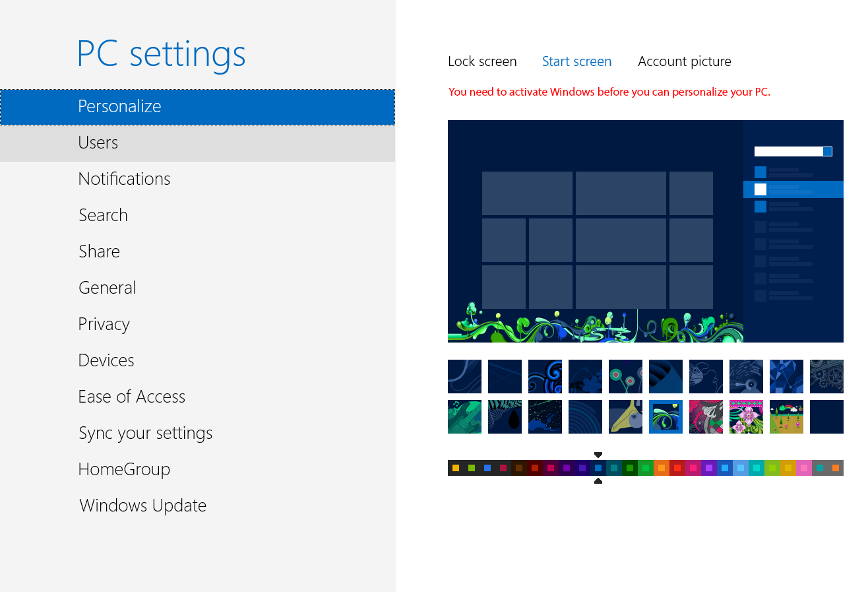Open Notifications settings
Viewport: 868px width, 592px height.
(x=197, y=180)
